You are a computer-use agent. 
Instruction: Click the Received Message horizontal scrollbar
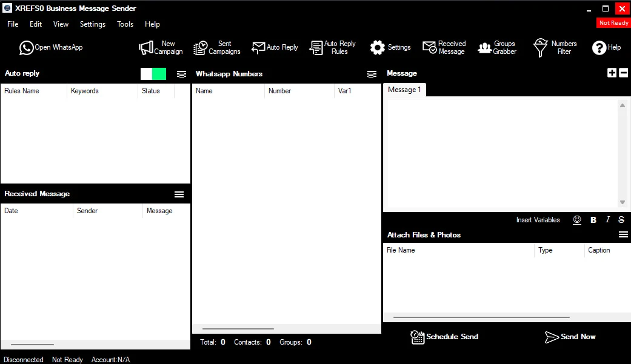coord(32,344)
